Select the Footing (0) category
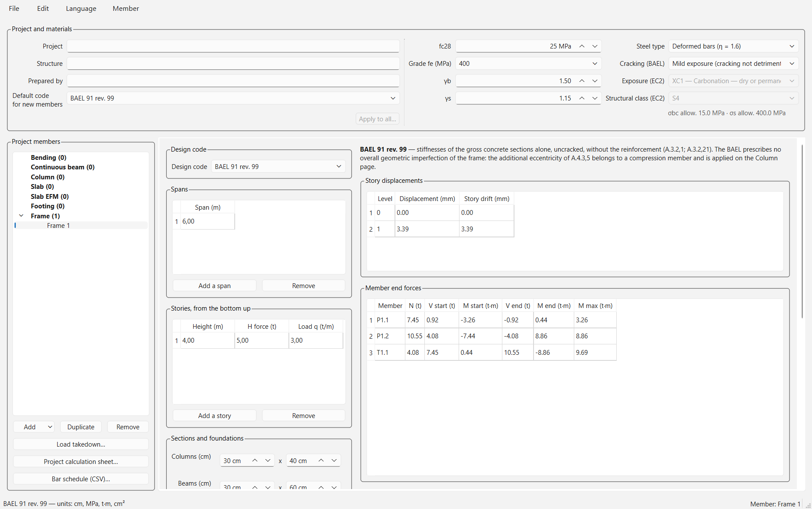812x509 pixels. pos(48,206)
